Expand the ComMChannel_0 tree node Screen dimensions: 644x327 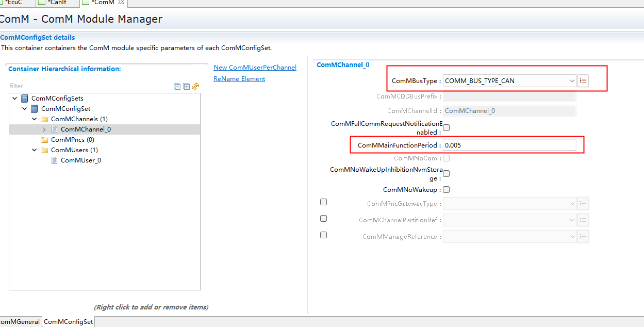[x=44, y=129]
